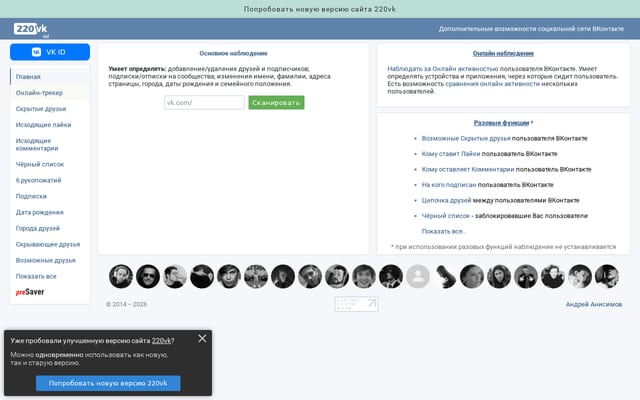Open the Разовые функции heading link
Image resolution: width=640 pixels, height=400 pixels.
(x=501, y=123)
